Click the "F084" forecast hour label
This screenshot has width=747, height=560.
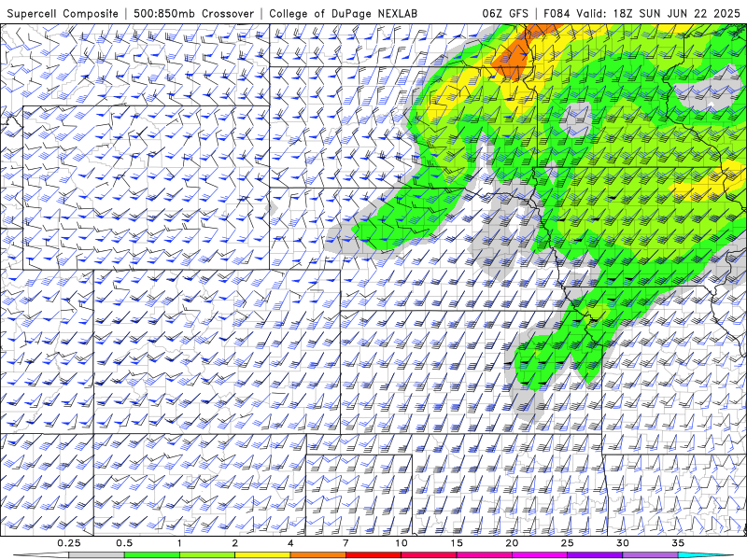pyautogui.click(x=557, y=13)
